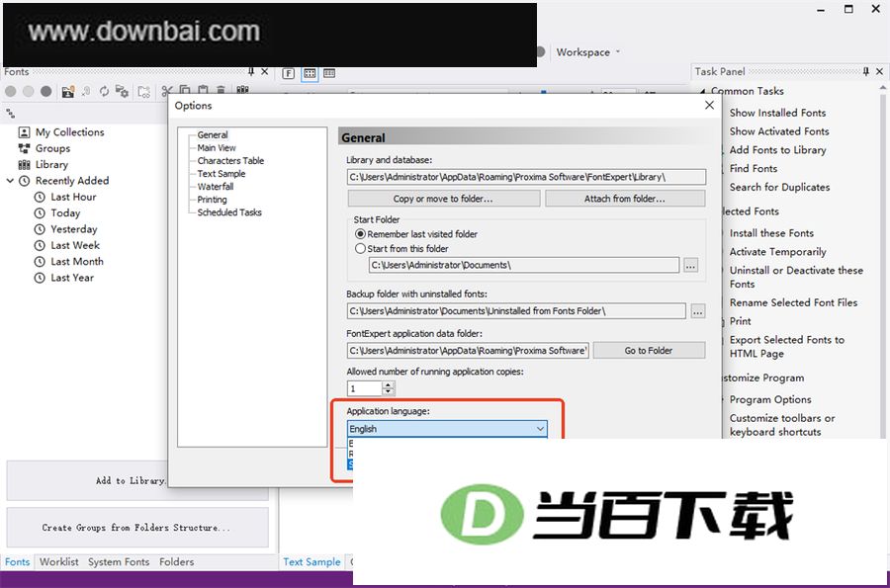
Task: Collapse the Recently Added tree node
Action: coord(10,181)
